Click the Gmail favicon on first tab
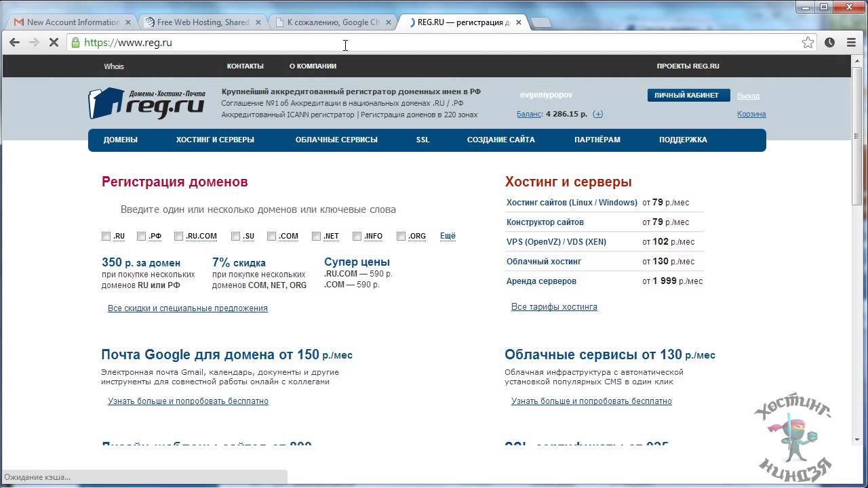868x488 pixels. [19, 22]
